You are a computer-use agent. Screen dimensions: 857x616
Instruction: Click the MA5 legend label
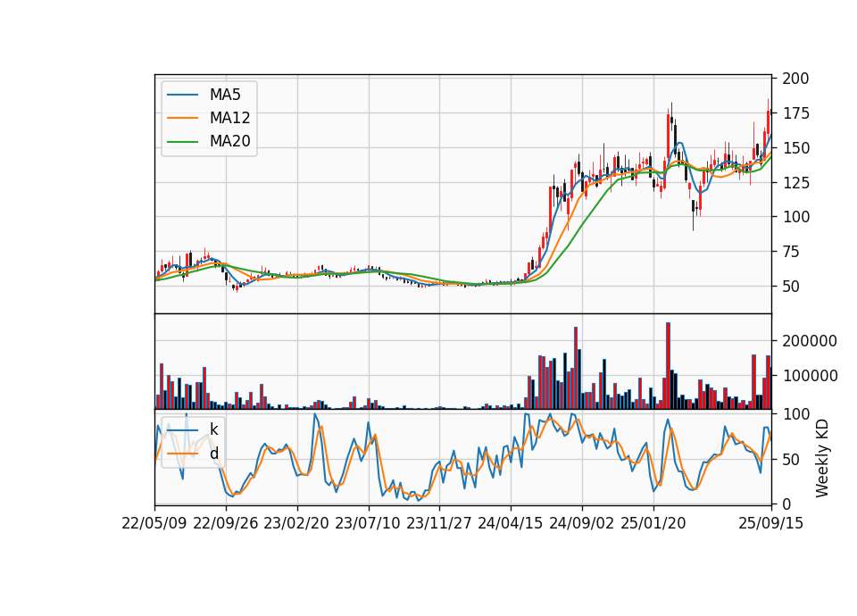(225, 95)
